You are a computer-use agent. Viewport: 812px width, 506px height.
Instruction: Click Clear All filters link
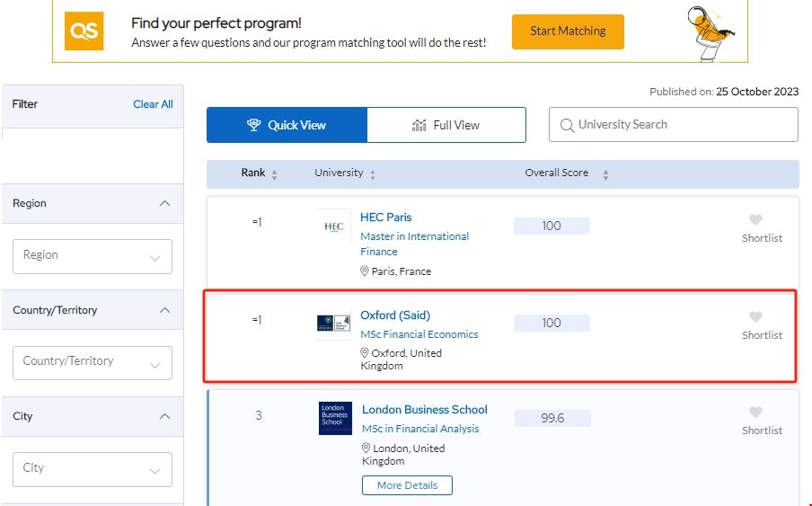pyautogui.click(x=153, y=104)
